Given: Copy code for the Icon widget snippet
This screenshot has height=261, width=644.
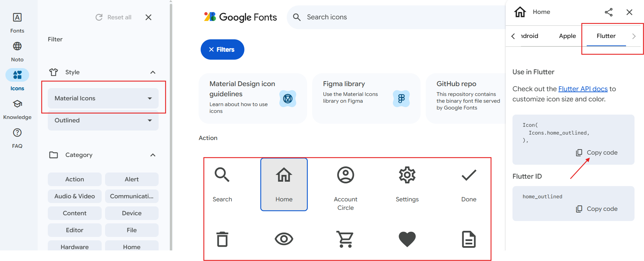Looking at the screenshot, I should click(x=597, y=153).
